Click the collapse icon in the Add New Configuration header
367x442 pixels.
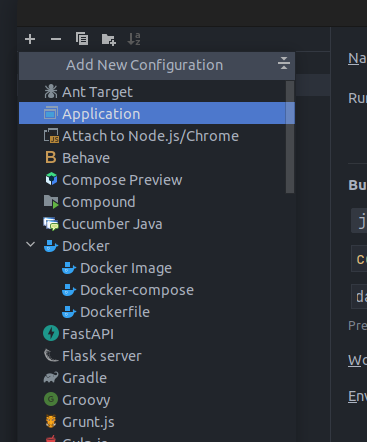click(x=284, y=63)
